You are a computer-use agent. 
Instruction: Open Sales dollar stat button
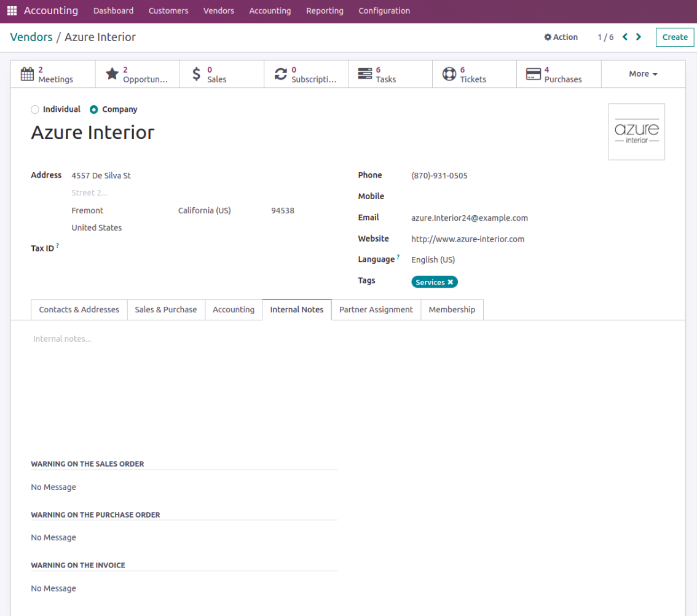click(222, 74)
